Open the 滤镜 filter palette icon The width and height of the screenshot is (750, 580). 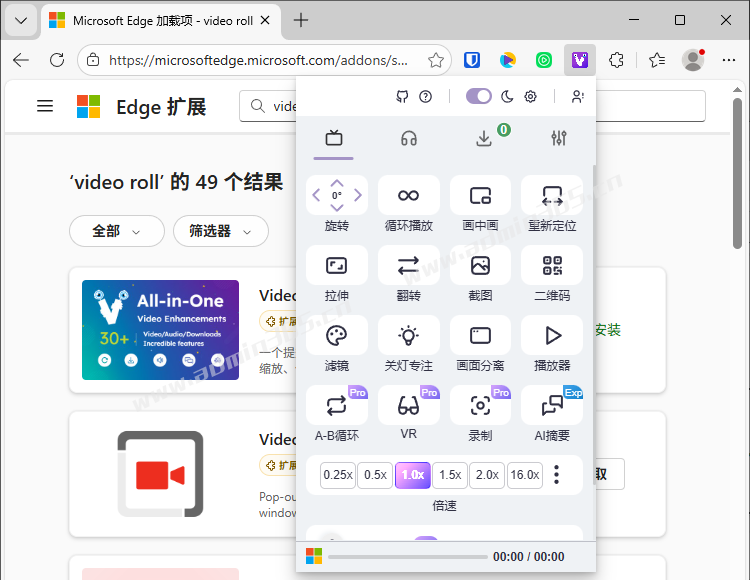[336, 335]
